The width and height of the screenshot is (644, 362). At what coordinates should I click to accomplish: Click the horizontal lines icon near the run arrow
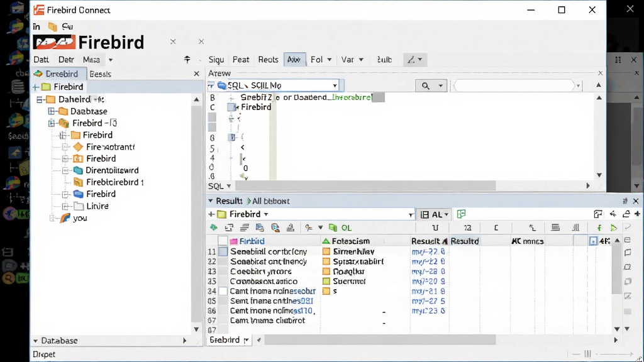[x=555, y=228]
